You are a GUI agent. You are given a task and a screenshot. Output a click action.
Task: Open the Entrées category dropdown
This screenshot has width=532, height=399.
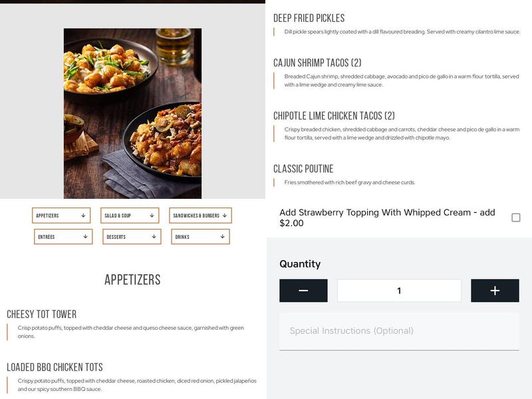point(63,235)
